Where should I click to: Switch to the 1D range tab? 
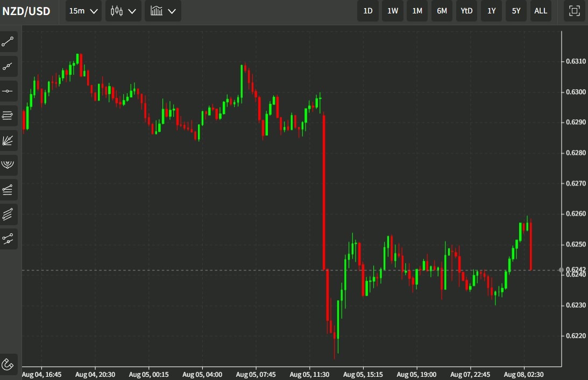(x=368, y=11)
